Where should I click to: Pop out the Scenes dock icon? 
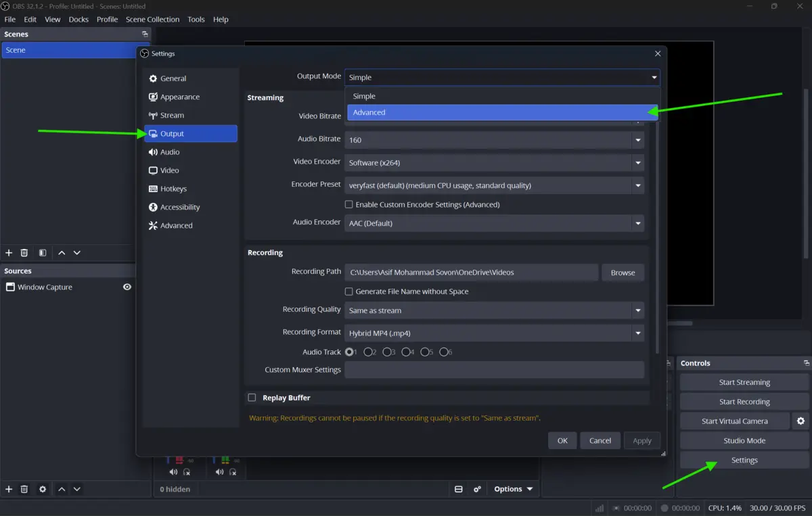pyautogui.click(x=144, y=34)
